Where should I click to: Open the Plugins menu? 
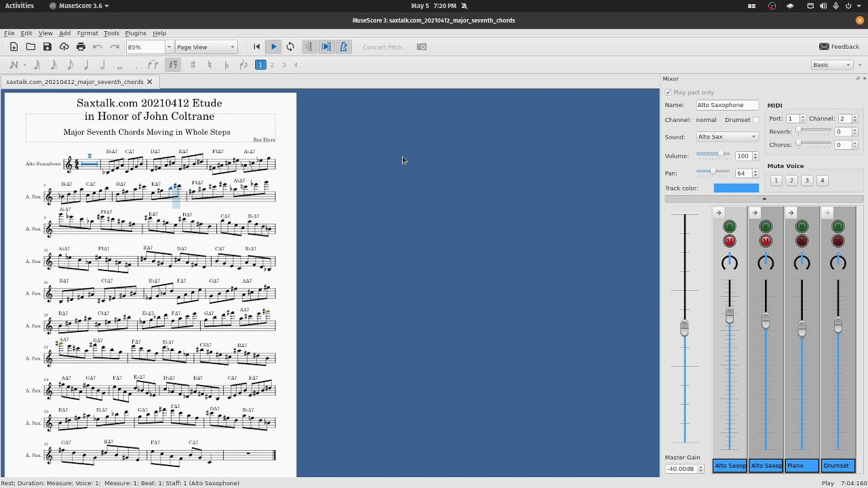136,33
